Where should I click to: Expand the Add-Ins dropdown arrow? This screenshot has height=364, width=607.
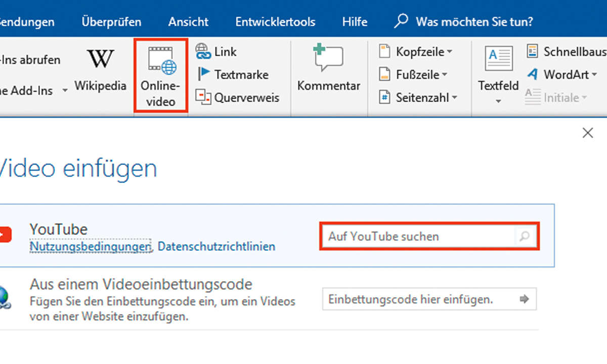[65, 90]
